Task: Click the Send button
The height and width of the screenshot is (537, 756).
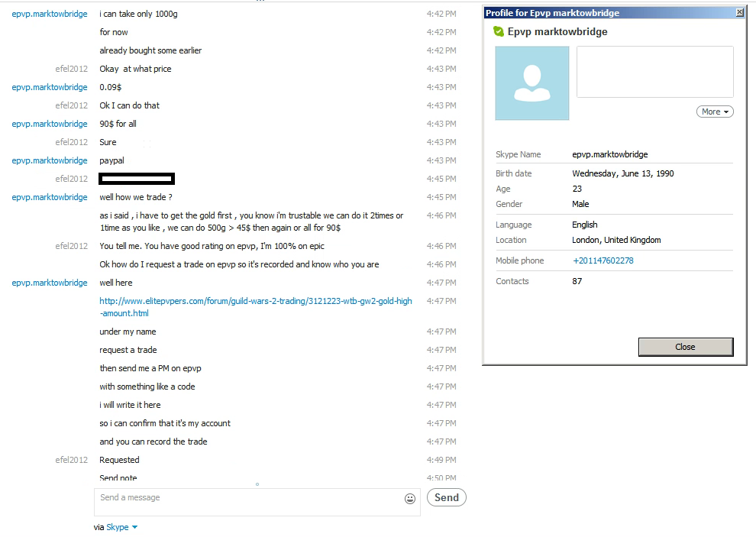Action: 447,497
